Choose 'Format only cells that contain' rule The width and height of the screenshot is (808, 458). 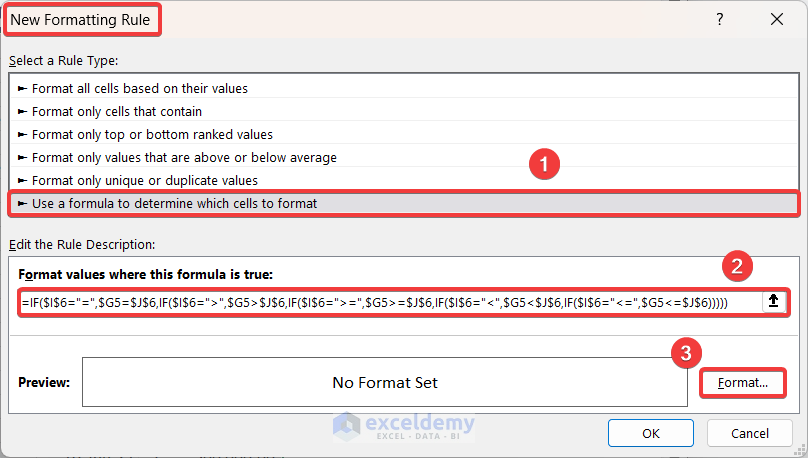click(117, 111)
